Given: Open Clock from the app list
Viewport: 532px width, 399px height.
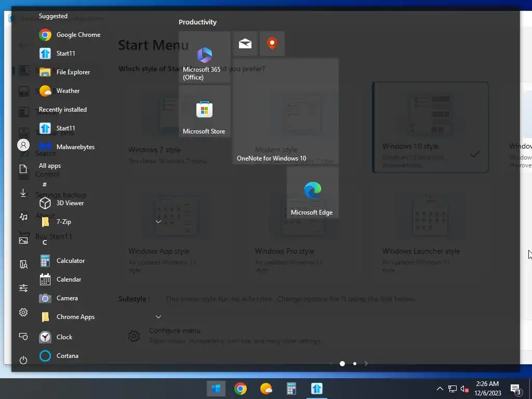Looking at the screenshot, I should click(x=56, y=337).
